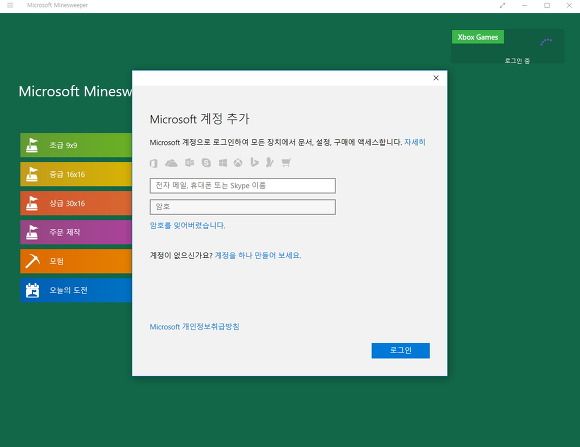Viewport: 580px width, 447px height.
Task: Maximize the Minesweeper window
Action: click(547, 5)
